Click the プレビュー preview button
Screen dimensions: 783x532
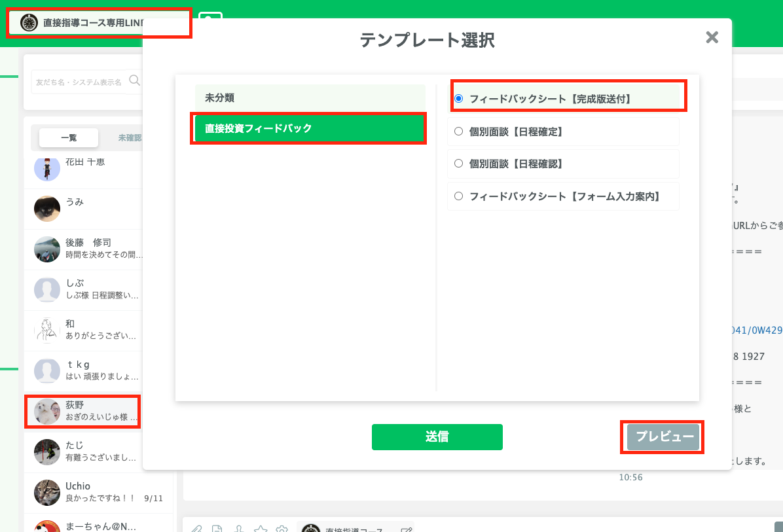point(662,437)
